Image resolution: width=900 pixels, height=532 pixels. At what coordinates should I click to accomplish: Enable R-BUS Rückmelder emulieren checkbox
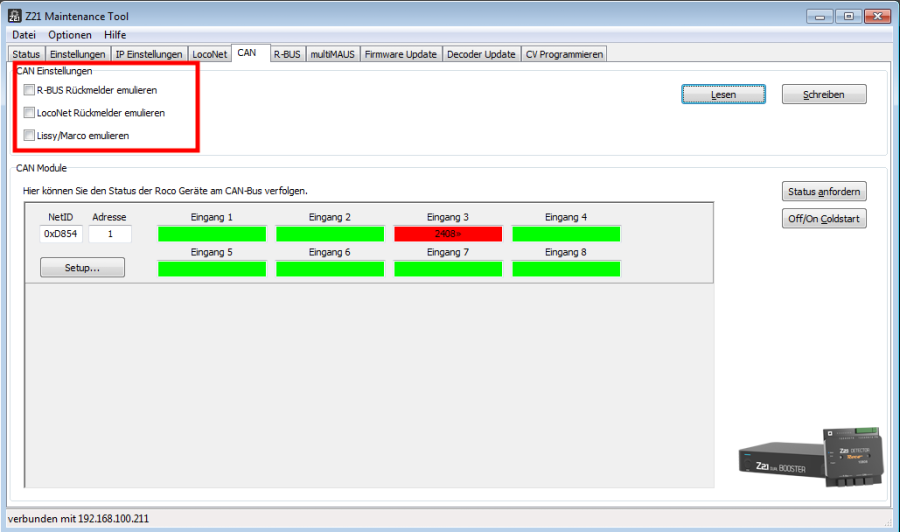tap(29, 90)
